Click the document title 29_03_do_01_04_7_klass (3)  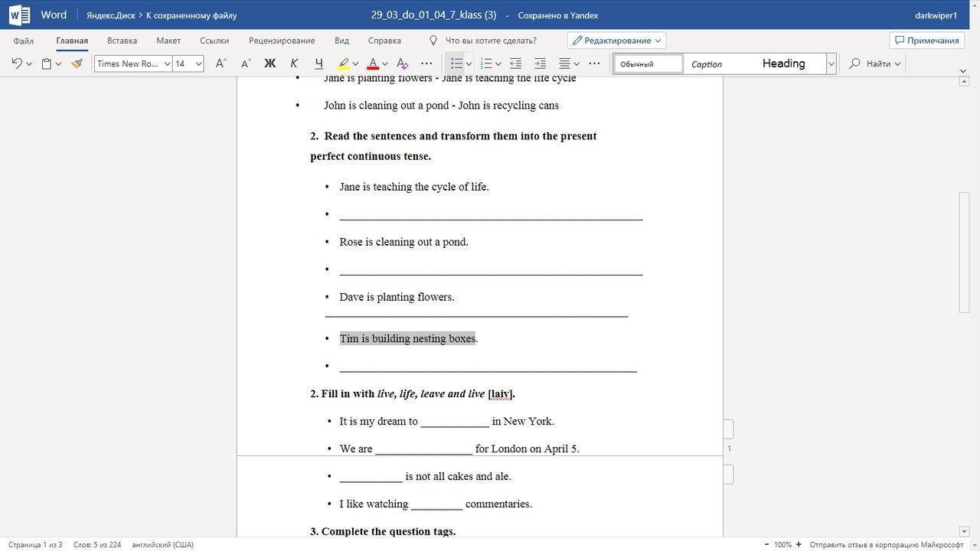pos(433,15)
